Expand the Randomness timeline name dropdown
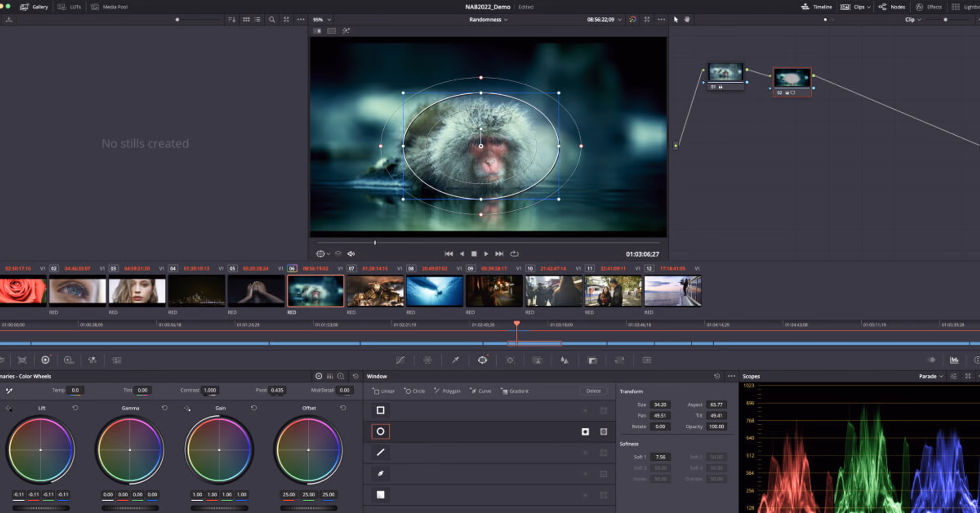Viewport: 980px width, 513px height. coord(488,19)
